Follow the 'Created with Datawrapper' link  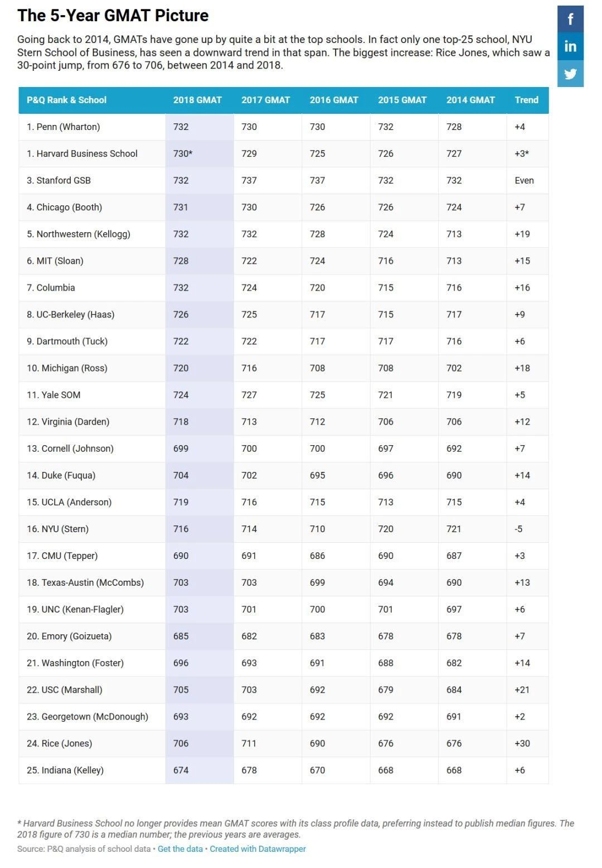pyautogui.click(x=258, y=848)
